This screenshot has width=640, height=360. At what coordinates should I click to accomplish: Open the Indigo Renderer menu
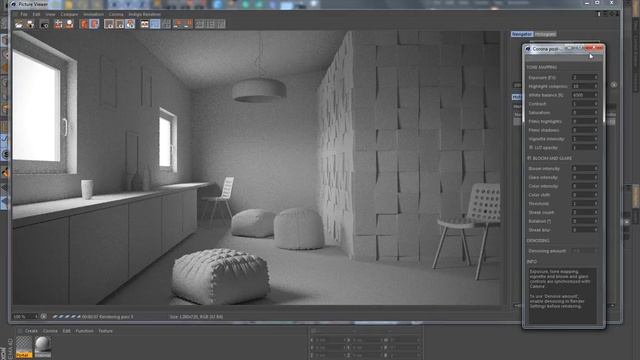(x=144, y=14)
